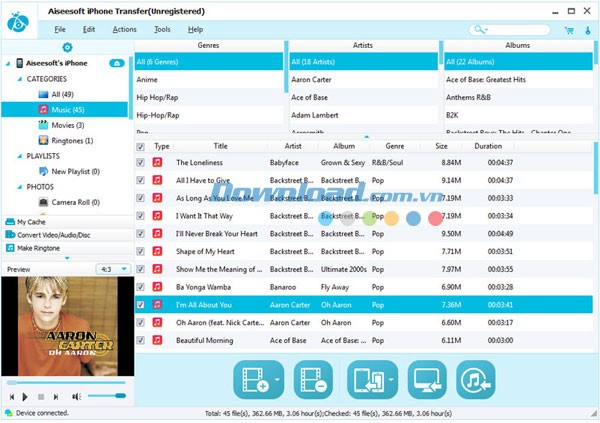
Task: Open the File menu
Action: (60, 29)
